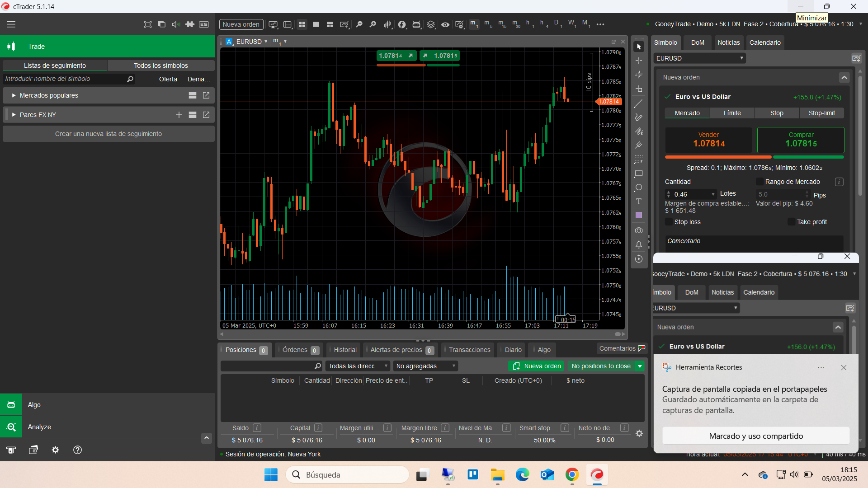Select the h1 timeframe

[x=530, y=24]
